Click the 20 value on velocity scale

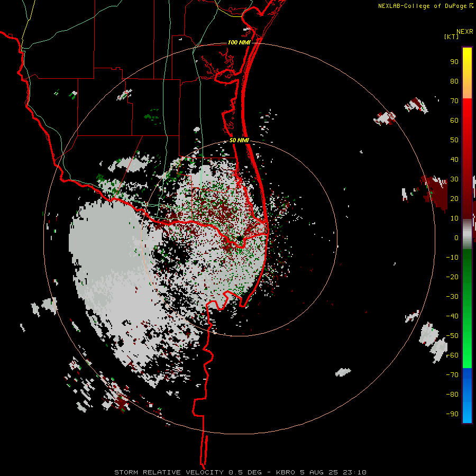pos(454,199)
